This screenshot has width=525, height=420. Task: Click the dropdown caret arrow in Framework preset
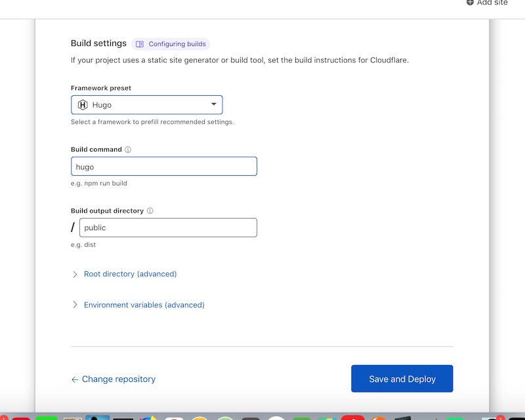(214, 104)
